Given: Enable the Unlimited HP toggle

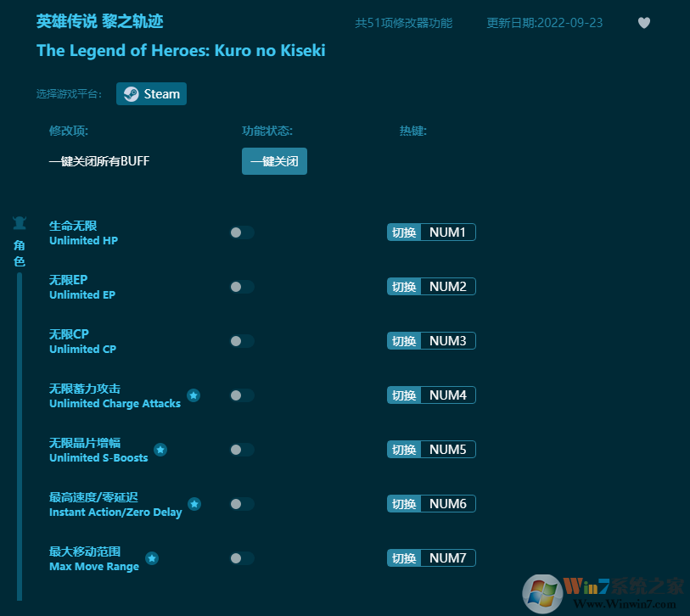Looking at the screenshot, I should 241,232.
